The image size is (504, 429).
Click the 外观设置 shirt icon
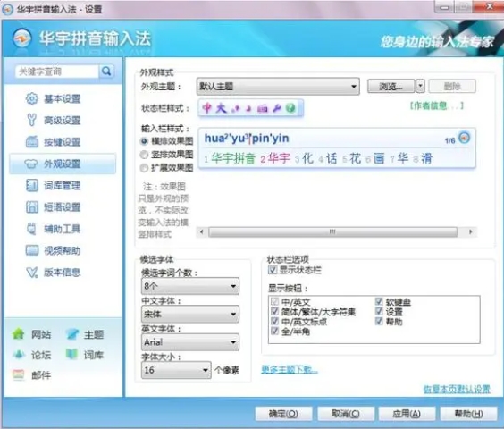(31, 164)
